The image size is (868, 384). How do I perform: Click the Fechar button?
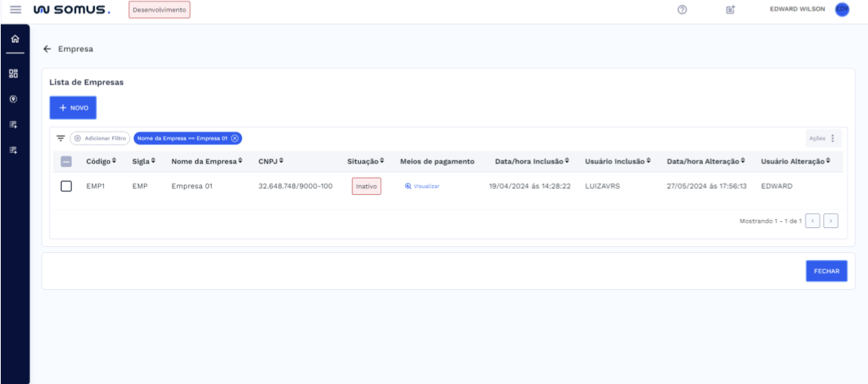point(826,271)
